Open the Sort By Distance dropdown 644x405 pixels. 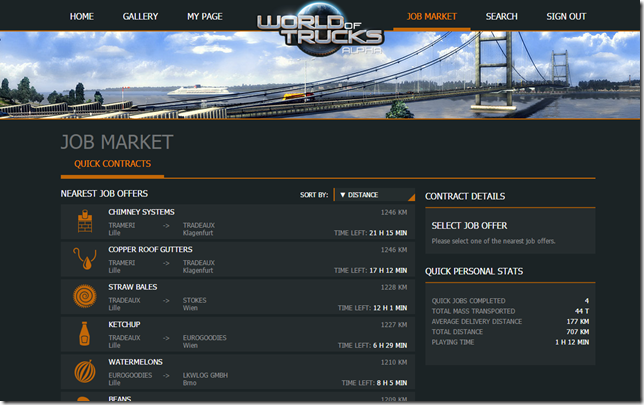tap(375, 195)
